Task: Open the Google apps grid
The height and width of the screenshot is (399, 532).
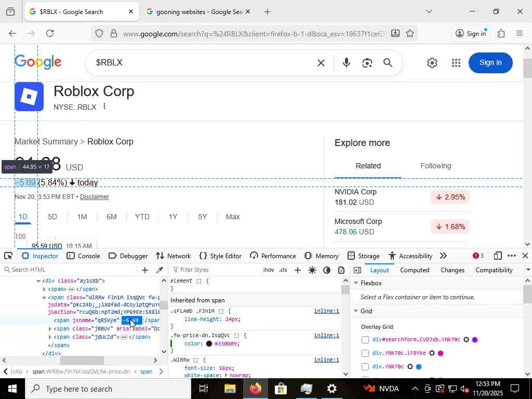Action: (456, 63)
